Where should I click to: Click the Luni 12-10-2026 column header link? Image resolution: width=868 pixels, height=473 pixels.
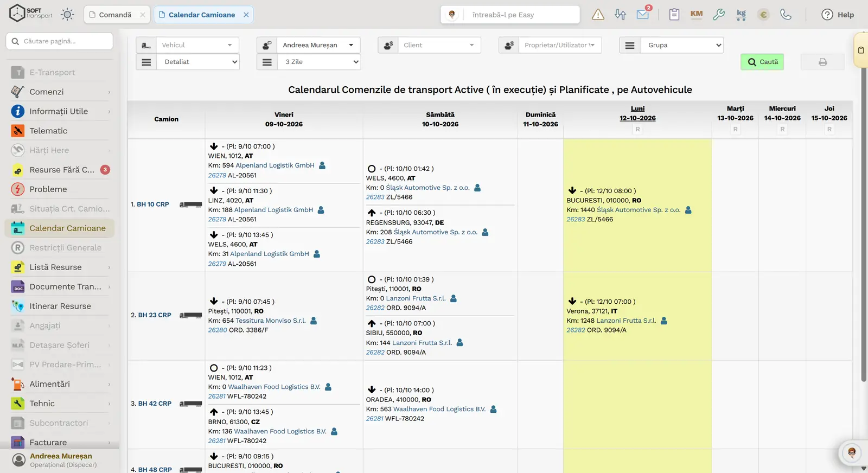(x=637, y=113)
